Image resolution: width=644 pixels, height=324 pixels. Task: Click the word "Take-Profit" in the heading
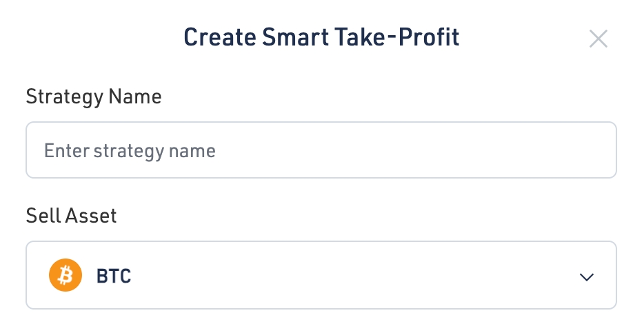click(x=398, y=37)
